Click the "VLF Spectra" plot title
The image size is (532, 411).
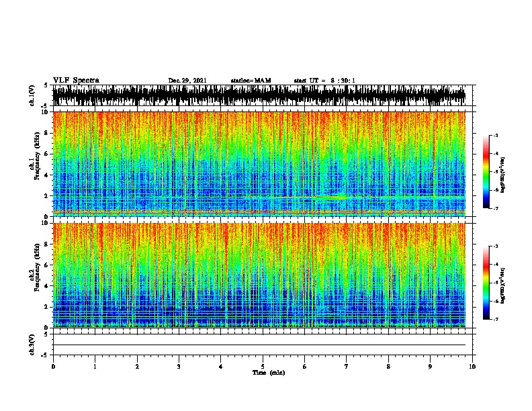[x=76, y=81]
